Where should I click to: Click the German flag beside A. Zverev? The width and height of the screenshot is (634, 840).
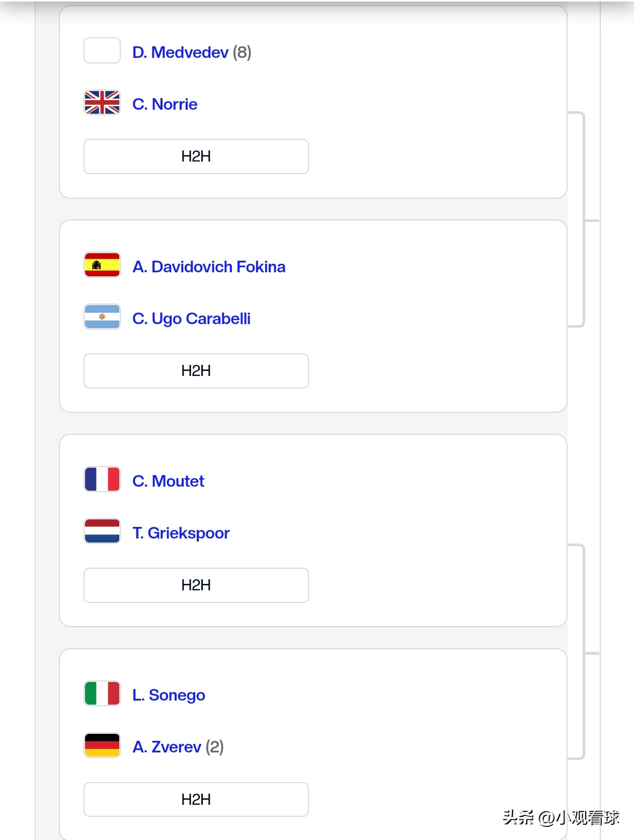click(x=102, y=745)
